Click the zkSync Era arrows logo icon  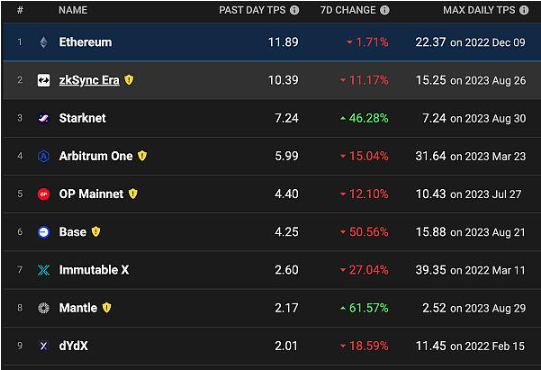(43, 80)
